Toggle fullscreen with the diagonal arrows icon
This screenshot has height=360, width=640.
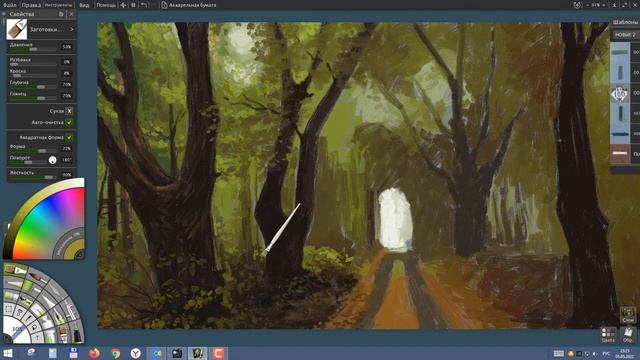[625, 5]
